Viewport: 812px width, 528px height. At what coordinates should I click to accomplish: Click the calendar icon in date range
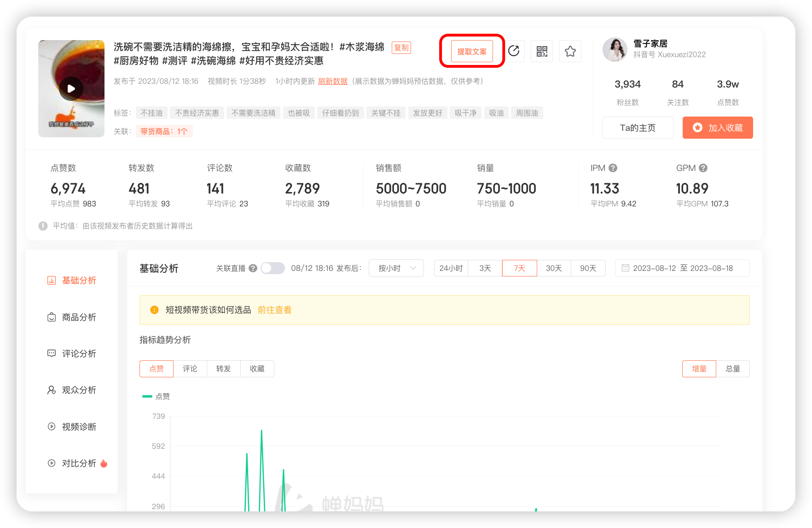pyautogui.click(x=625, y=268)
